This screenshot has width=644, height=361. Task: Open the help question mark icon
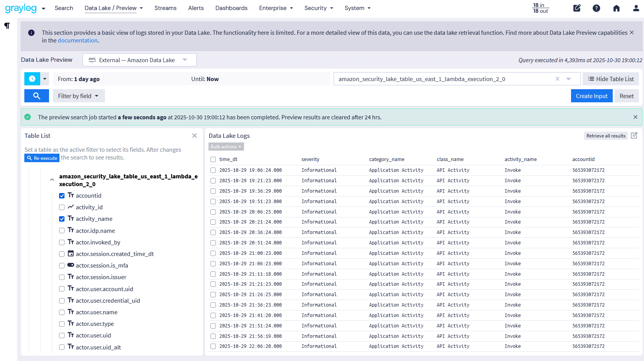pyautogui.click(x=596, y=8)
